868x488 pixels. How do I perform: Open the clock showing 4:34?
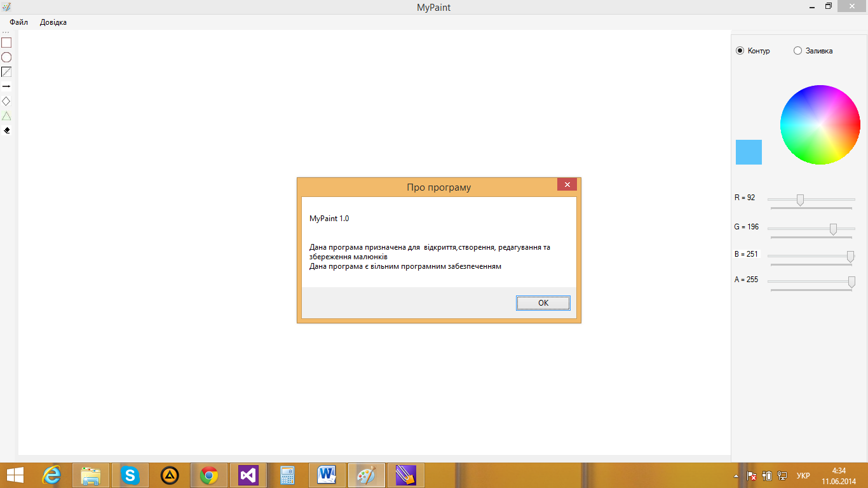839,475
